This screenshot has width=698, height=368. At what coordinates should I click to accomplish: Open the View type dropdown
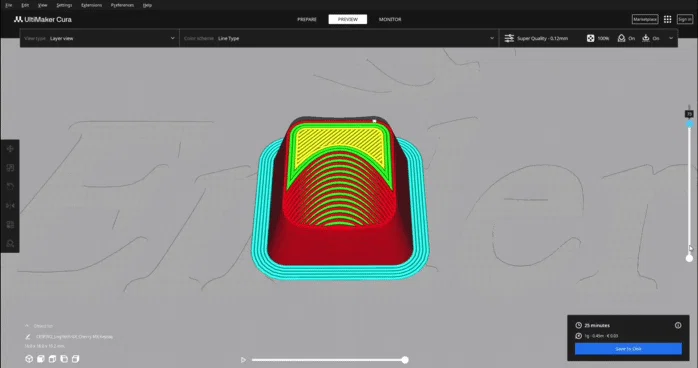(x=100, y=38)
